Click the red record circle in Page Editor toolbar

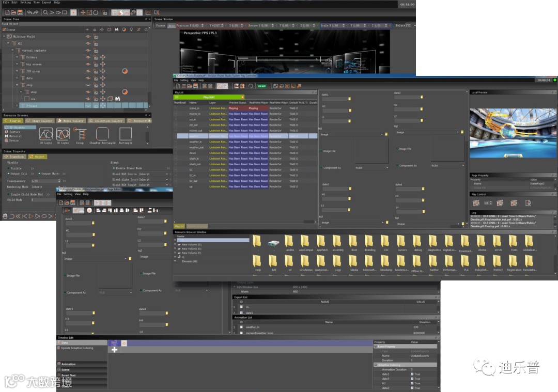click(x=89, y=210)
